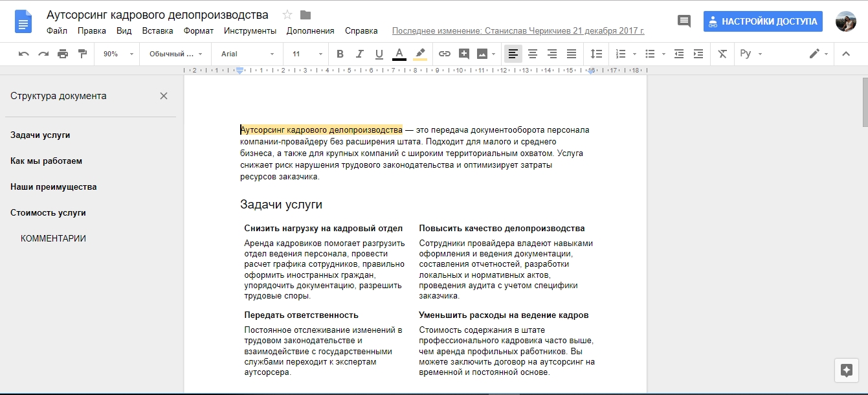Click the НАСТРОЙКИ ДОСТУПА share button

click(x=763, y=21)
